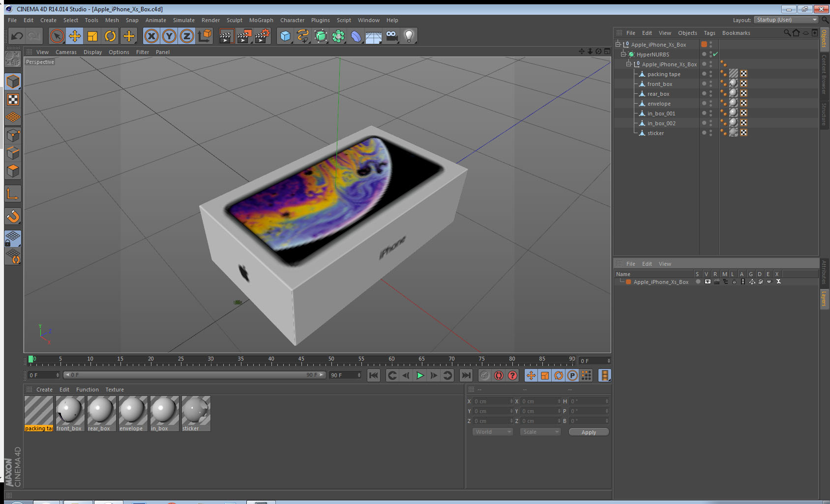Render the active view clapperboard icon
The height and width of the screenshot is (504, 830).
226,36
